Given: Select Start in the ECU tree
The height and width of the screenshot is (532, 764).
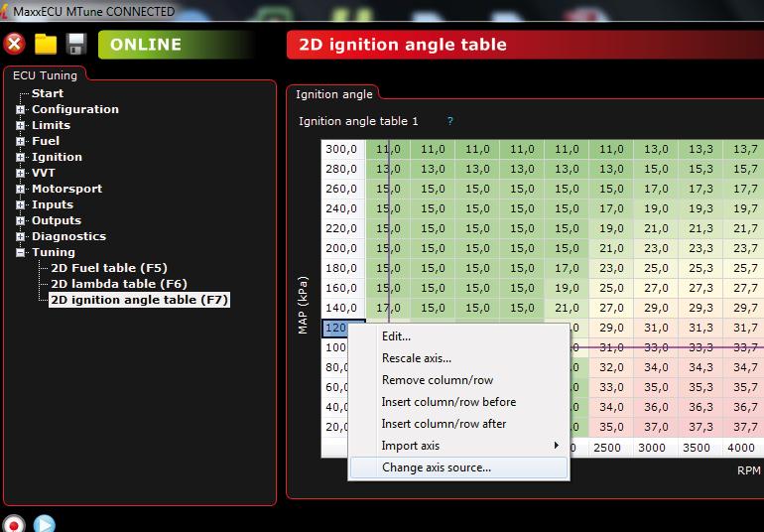Looking at the screenshot, I should coord(48,93).
